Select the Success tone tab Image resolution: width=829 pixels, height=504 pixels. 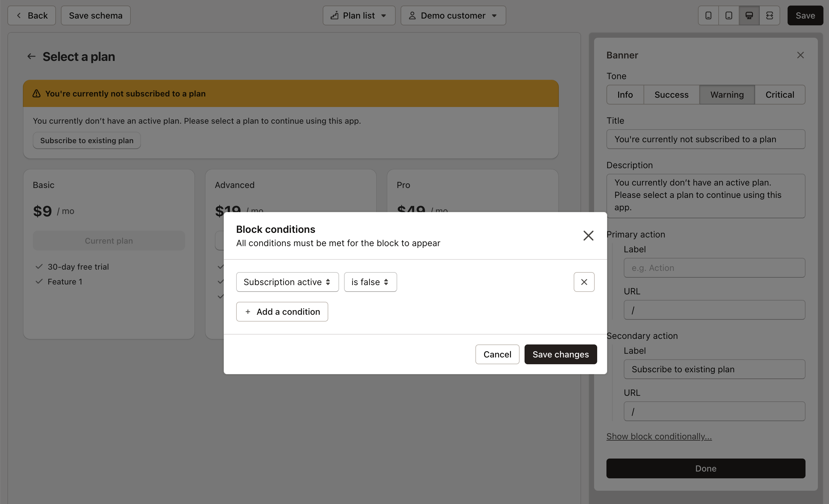coord(671,94)
